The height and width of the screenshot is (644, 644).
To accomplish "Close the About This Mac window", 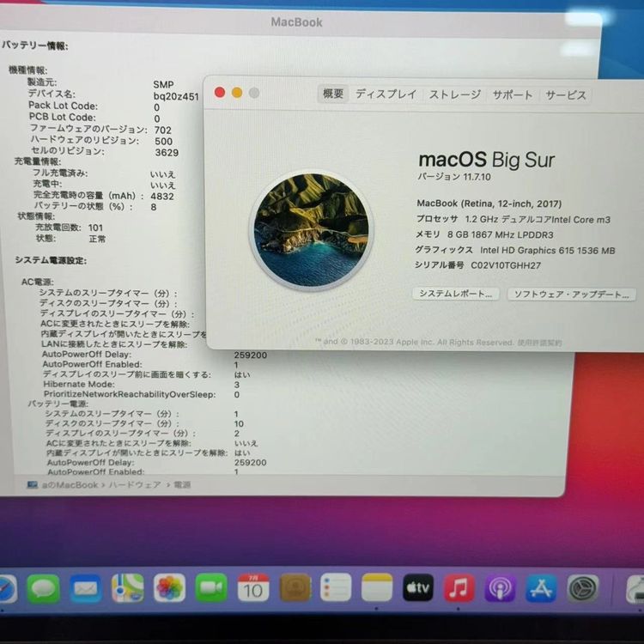I will (x=220, y=93).
